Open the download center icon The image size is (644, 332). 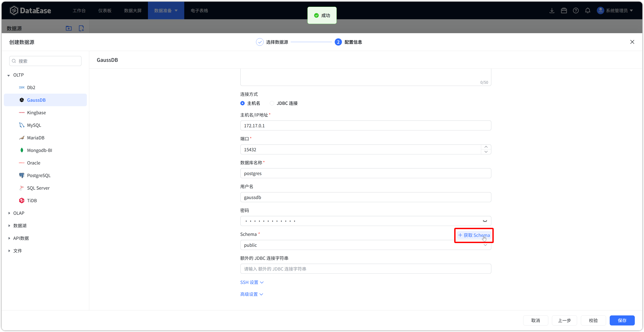click(552, 11)
